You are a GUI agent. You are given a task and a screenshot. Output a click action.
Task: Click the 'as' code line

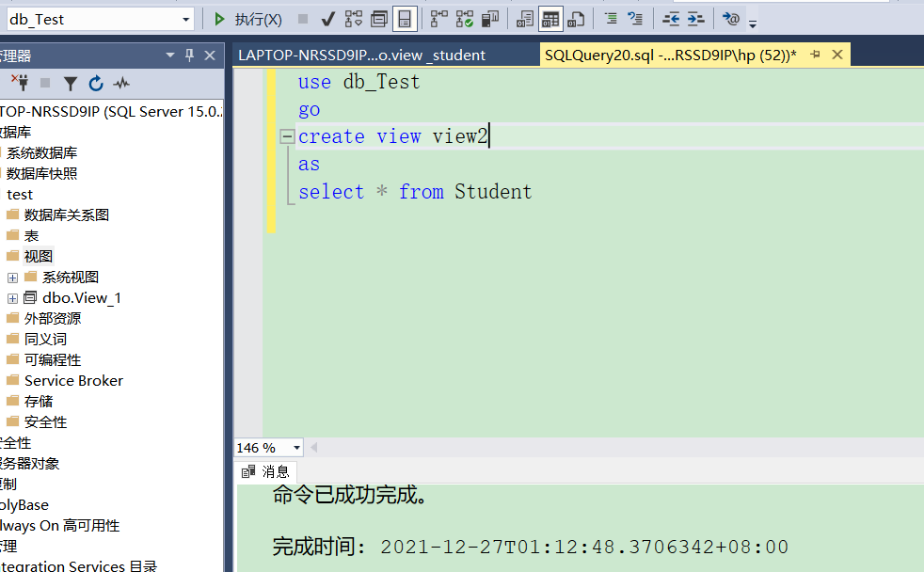click(309, 165)
